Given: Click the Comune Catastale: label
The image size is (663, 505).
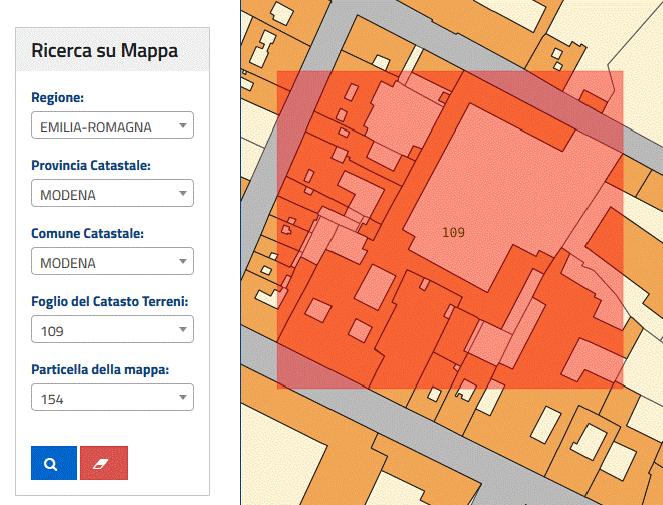Looking at the screenshot, I should [x=88, y=233].
